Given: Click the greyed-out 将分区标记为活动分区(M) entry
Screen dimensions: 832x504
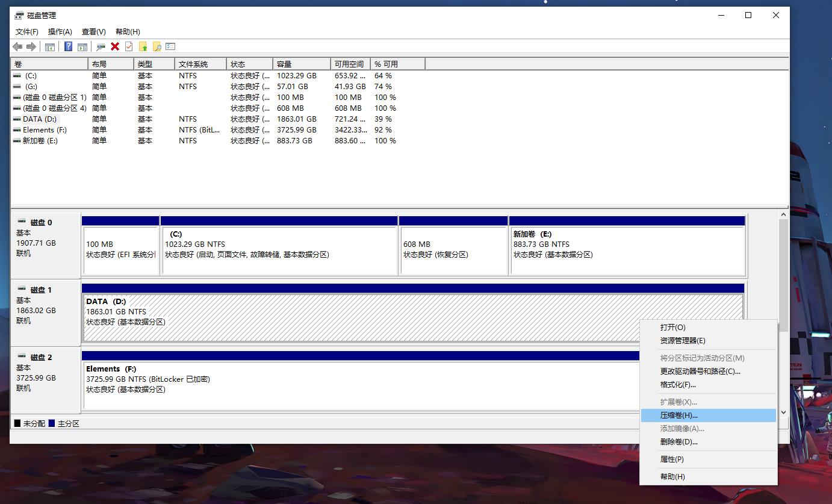Looking at the screenshot, I should 709,358.
